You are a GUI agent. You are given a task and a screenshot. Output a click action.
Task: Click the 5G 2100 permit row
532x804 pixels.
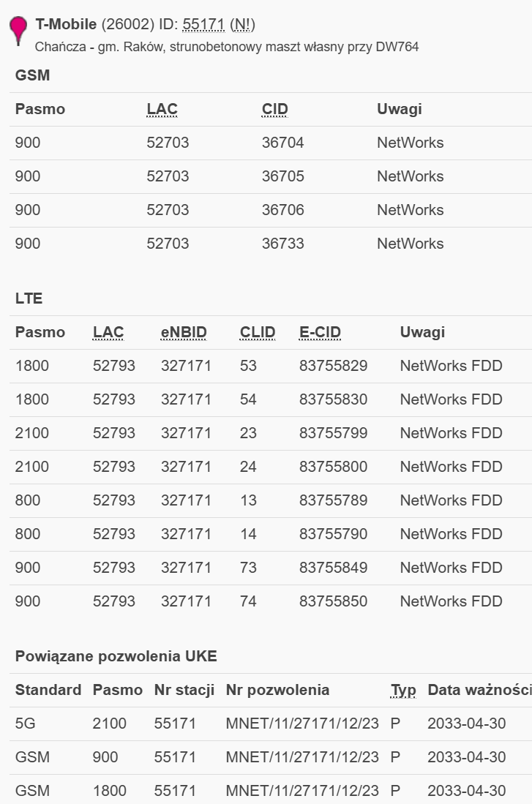[270, 724]
